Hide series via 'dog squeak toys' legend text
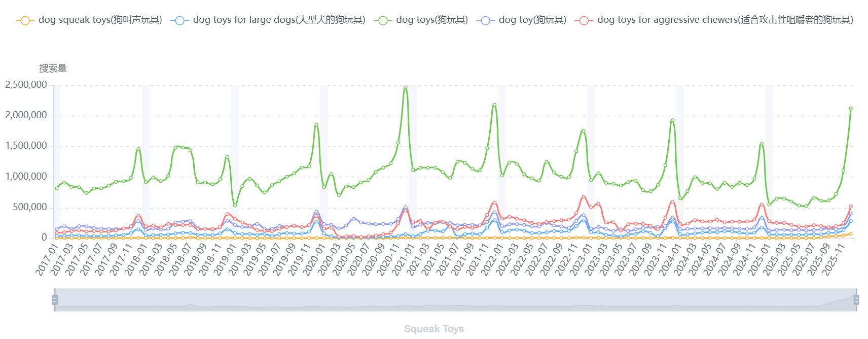 [x=100, y=20]
